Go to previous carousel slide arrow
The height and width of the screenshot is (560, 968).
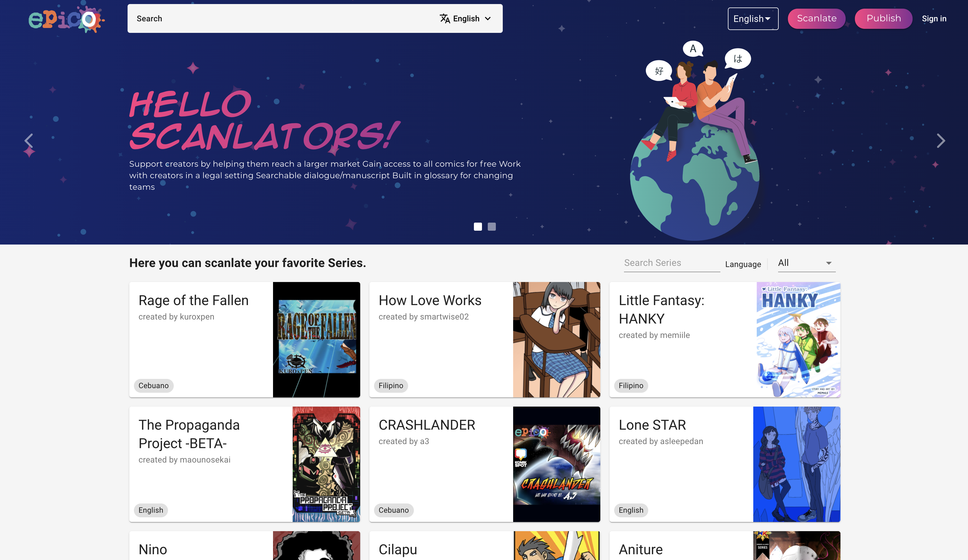29,140
